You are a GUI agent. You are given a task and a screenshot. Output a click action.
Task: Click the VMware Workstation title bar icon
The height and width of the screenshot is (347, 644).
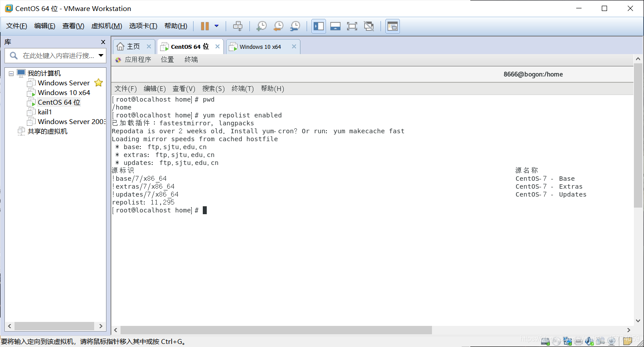pyautogui.click(x=9, y=8)
